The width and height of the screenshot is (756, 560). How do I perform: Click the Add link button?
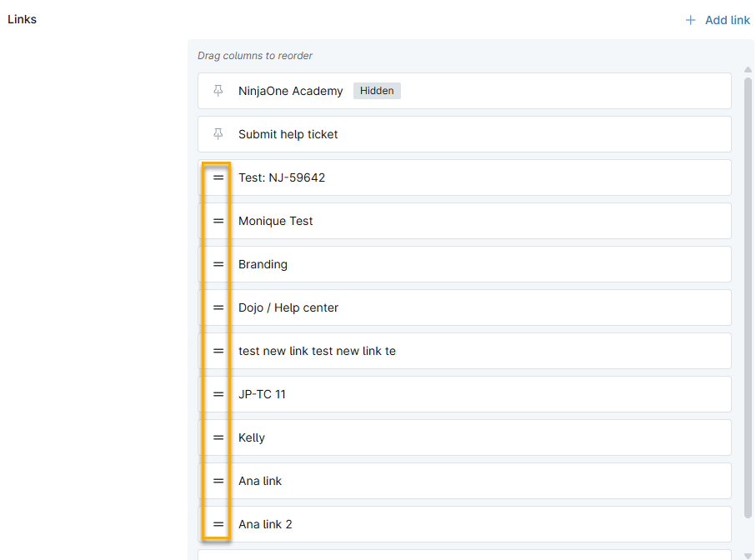click(727, 20)
